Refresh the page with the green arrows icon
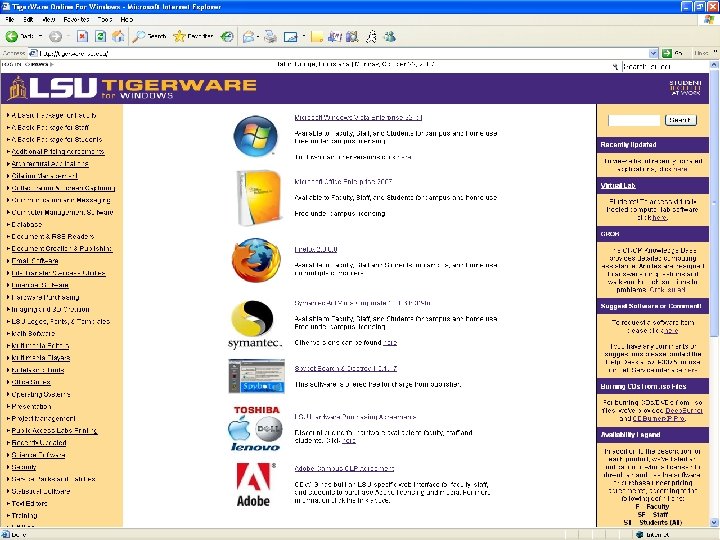The width and height of the screenshot is (720, 540). 101,36
